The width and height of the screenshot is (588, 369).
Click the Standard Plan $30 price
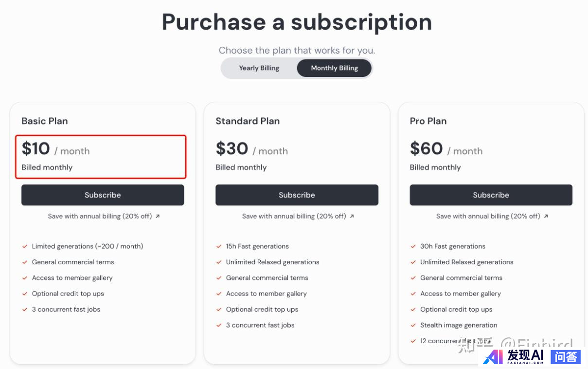[232, 148]
